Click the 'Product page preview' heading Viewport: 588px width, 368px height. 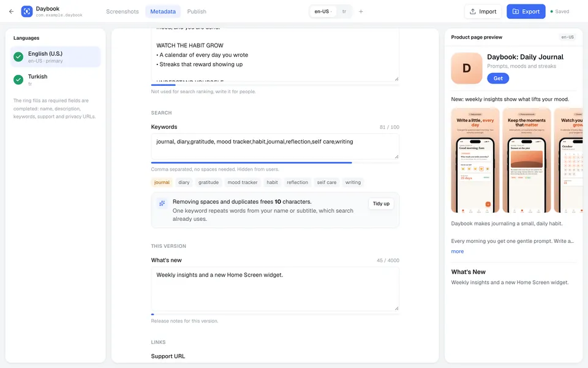click(x=477, y=37)
